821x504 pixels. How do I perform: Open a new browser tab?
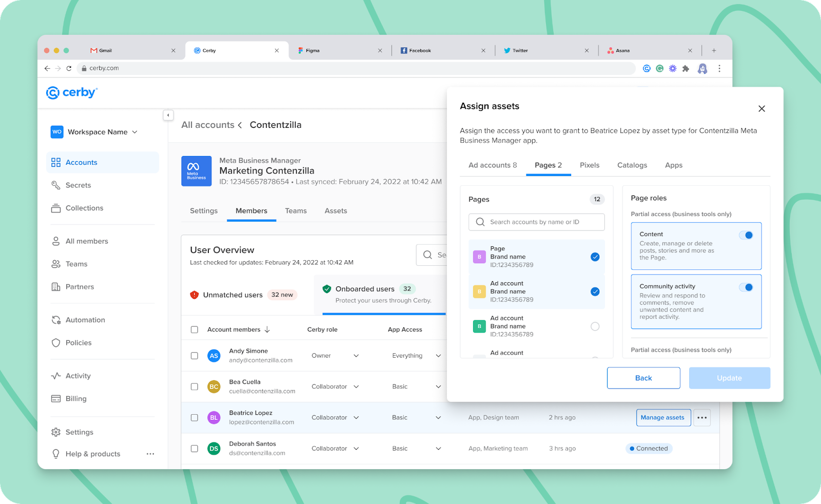[714, 50]
